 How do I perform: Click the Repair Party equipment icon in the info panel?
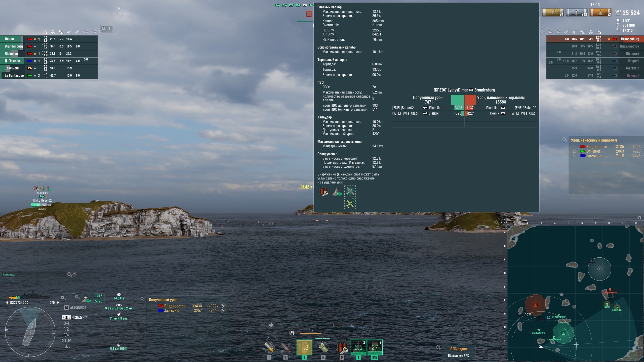(x=337, y=192)
